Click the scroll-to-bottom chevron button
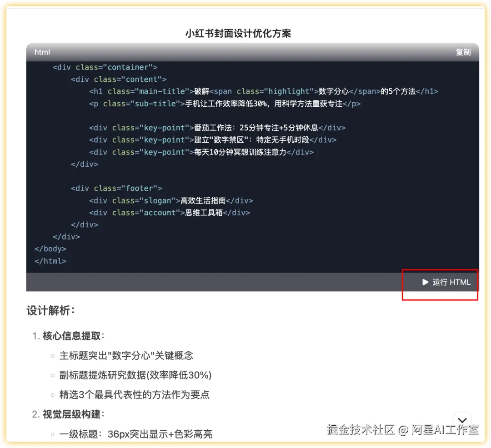491x448 pixels. pos(462,420)
